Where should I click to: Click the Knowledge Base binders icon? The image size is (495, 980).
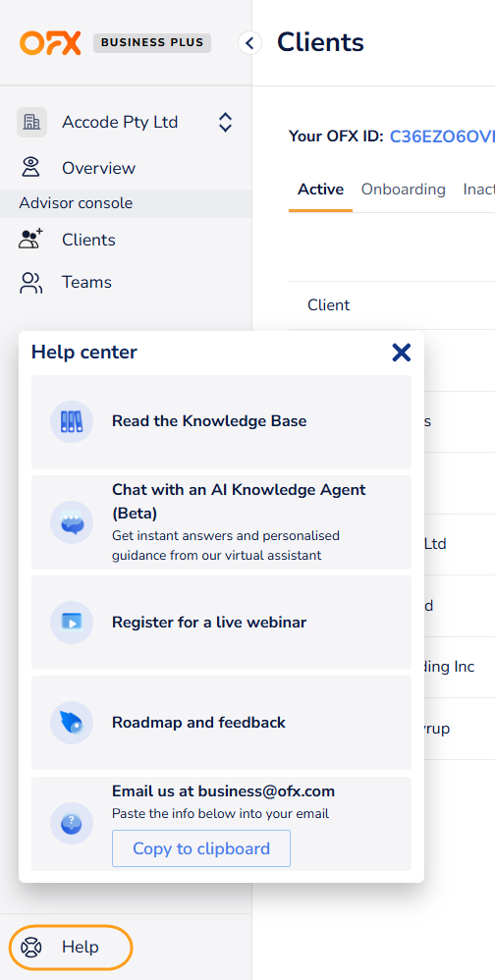pos(72,422)
